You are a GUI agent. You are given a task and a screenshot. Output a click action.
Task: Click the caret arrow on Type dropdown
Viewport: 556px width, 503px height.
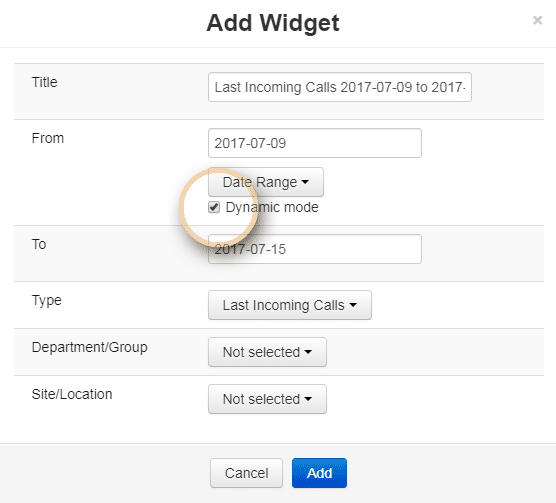click(x=353, y=305)
